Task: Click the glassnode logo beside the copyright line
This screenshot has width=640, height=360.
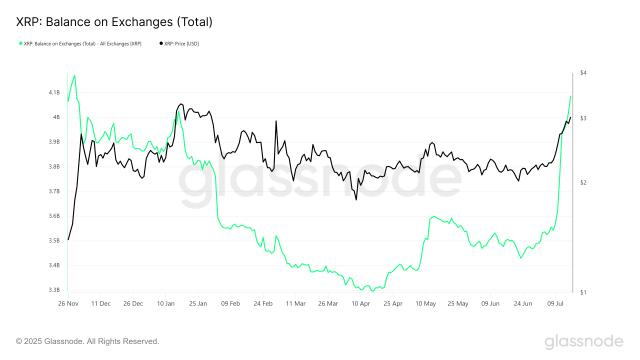Action: coord(584,342)
